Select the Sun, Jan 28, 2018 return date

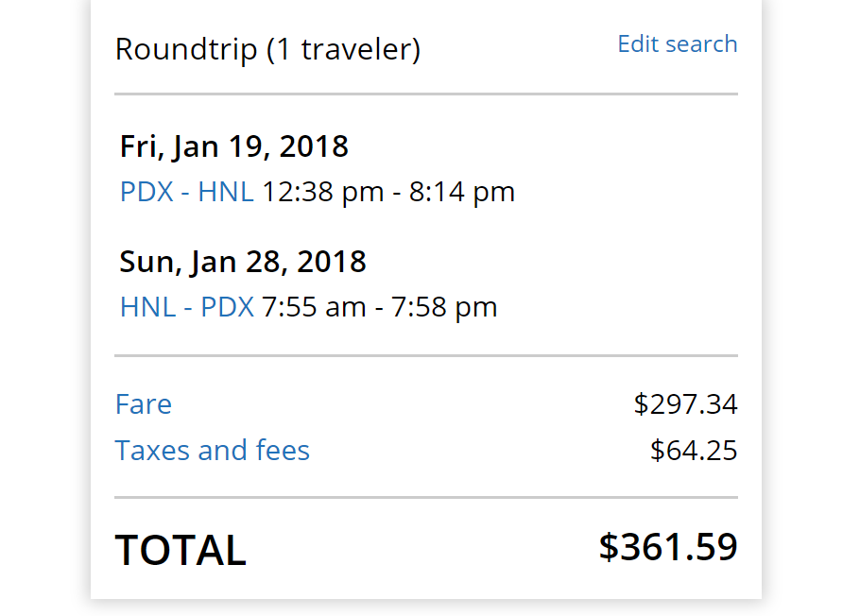(243, 262)
